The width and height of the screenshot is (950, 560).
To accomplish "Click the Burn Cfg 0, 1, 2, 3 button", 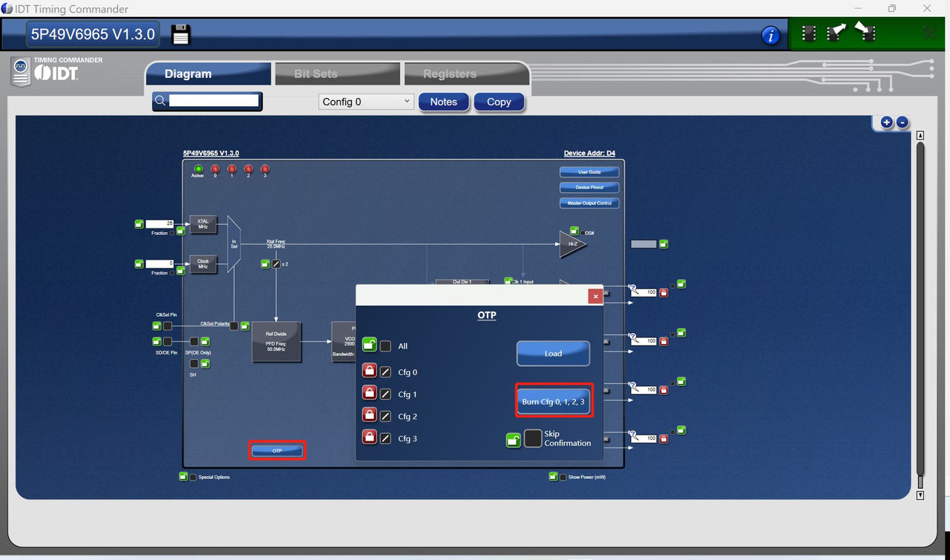I will coord(553,401).
